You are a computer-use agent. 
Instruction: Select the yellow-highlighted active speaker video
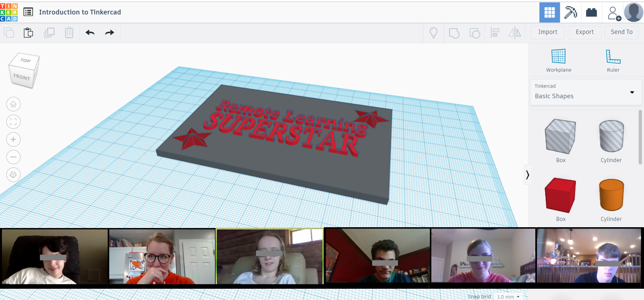(x=270, y=257)
